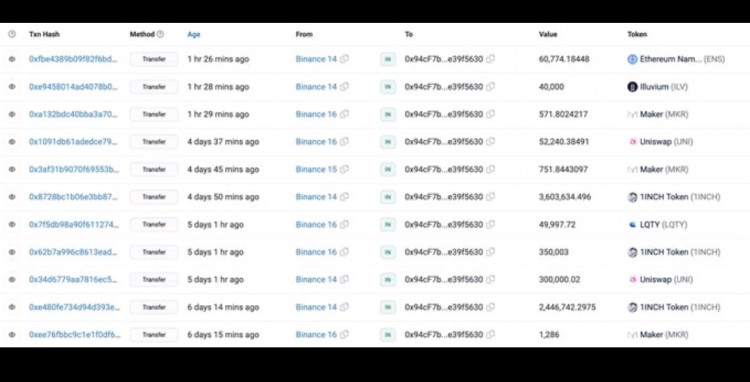The width and height of the screenshot is (750, 382).
Task: Copy To address in the 40,000 row
Action: coord(490,87)
